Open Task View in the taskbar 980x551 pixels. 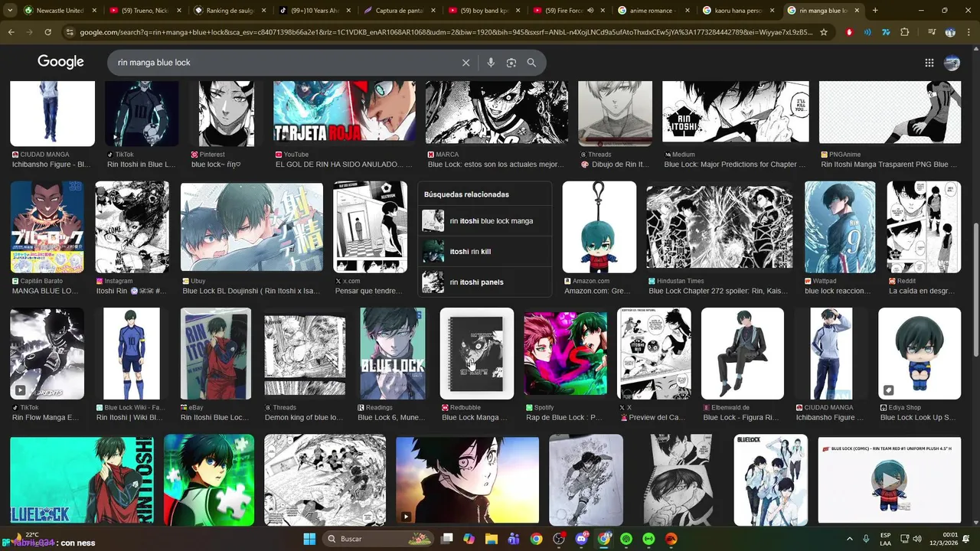[x=447, y=539]
